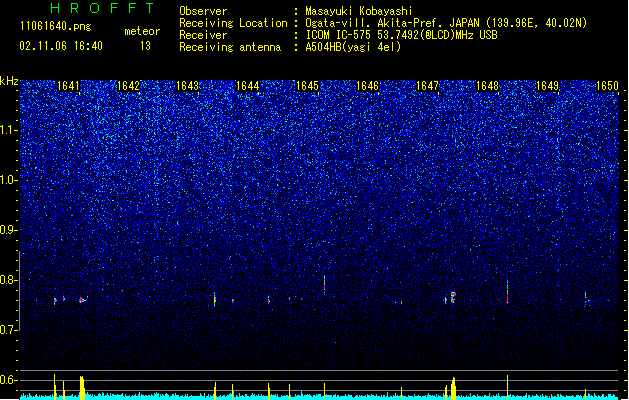Click the Ogata-vill. Akita-Pref. JAPAN location text
The width and height of the screenshot is (629, 400).
(446, 23)
